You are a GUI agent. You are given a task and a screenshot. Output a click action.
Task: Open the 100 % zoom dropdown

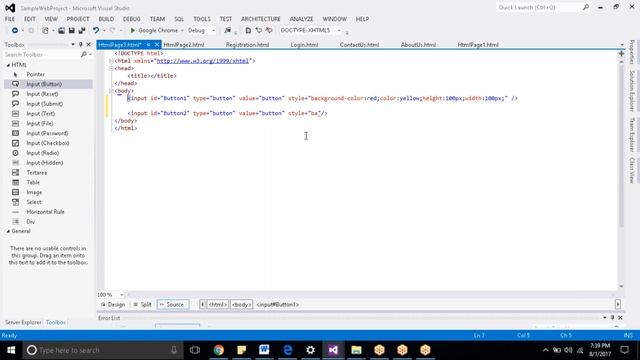122,295
